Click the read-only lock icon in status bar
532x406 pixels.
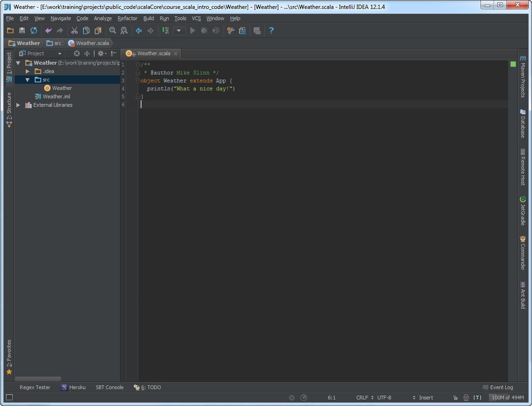[455, 398]
